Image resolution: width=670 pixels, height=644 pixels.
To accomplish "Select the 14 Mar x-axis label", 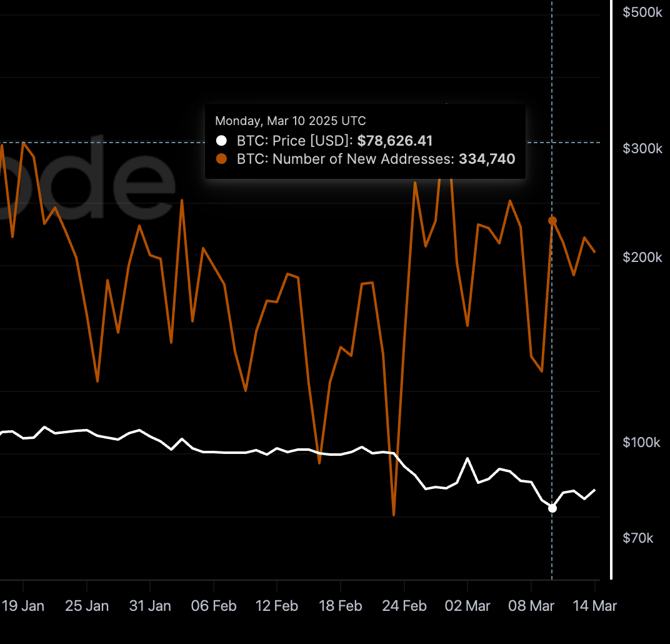I will coord(595,606).
